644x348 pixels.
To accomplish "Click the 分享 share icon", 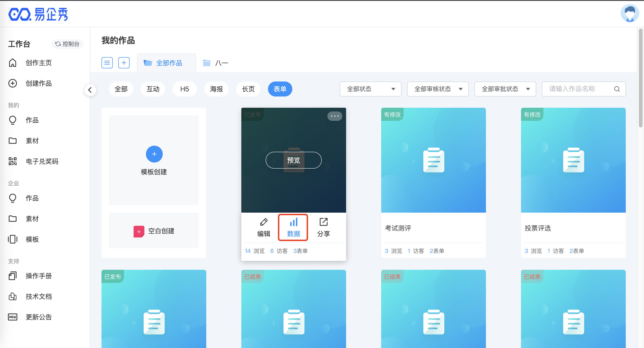I will [x=323, y=222].
